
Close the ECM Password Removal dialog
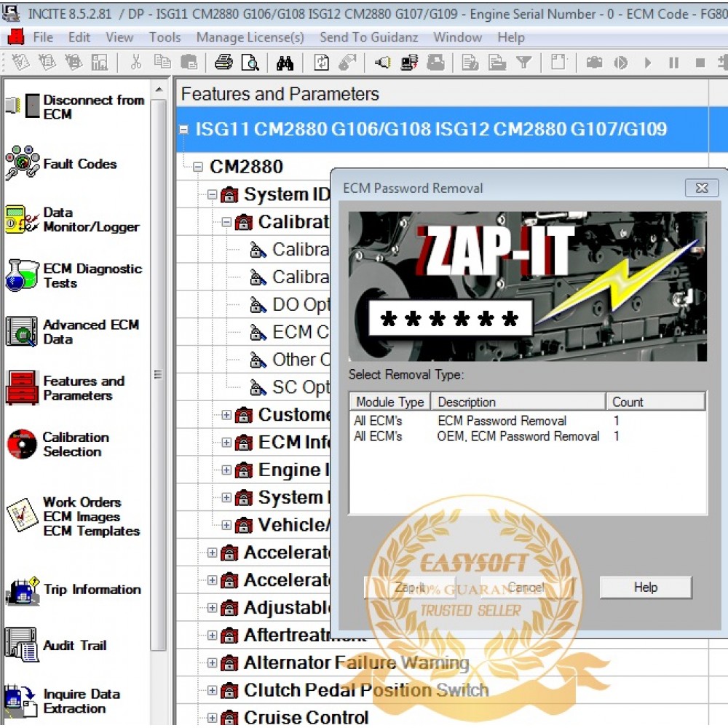point(702,188)
